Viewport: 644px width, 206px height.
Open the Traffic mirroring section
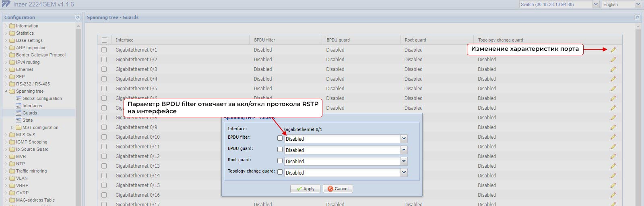point(31,171)
